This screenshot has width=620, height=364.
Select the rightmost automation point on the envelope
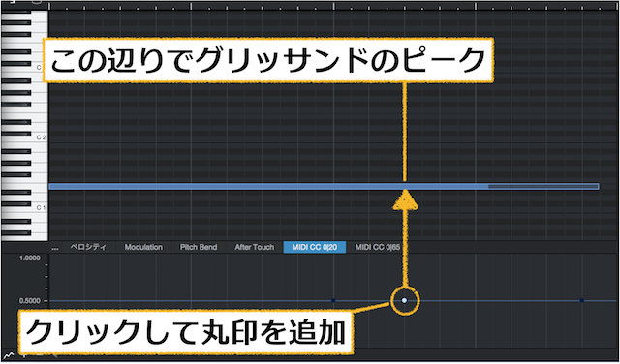(x=581, y=301)
